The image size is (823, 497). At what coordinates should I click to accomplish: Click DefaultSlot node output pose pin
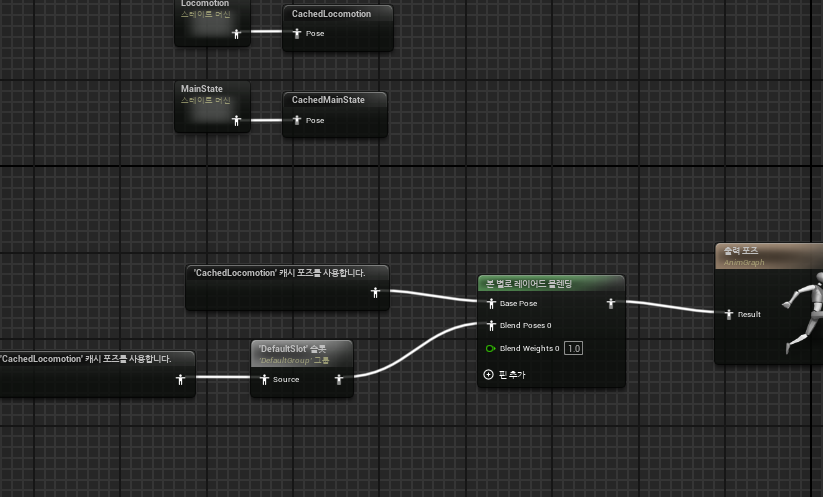point(339,379)
